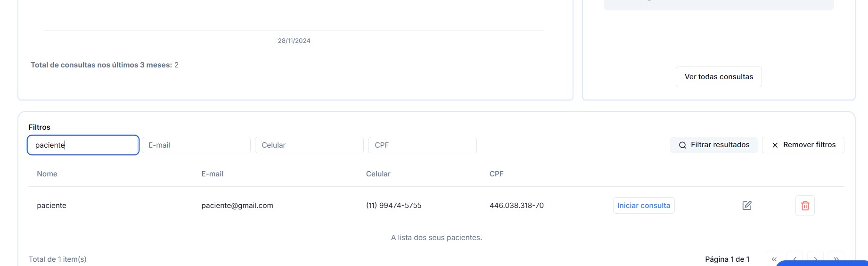This screenshot has width=868, height=266.
Task: Click the Nome column header
Action: (47, 174)
